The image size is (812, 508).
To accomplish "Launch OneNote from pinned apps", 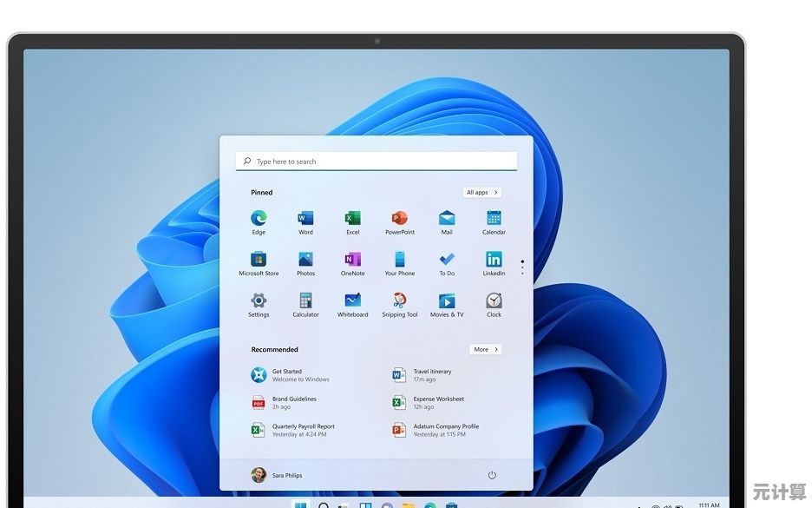I will click(x=352, y=260).
